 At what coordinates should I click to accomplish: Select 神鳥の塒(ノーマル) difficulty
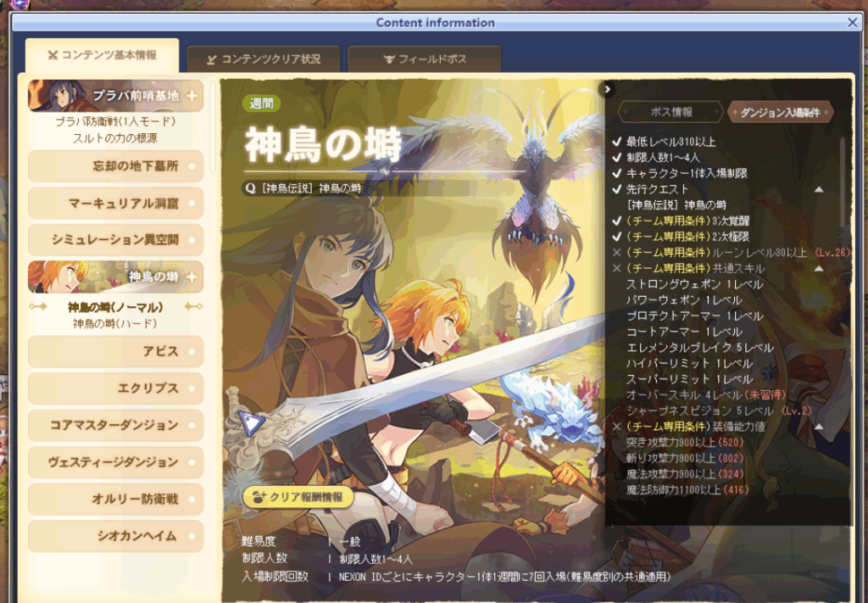pos(115,307)
